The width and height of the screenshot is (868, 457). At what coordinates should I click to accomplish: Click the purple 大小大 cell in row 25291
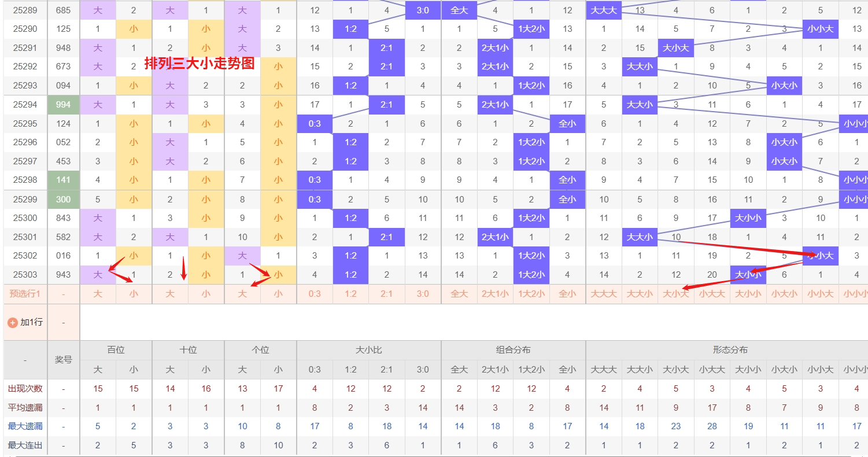[x=675, y=48]
